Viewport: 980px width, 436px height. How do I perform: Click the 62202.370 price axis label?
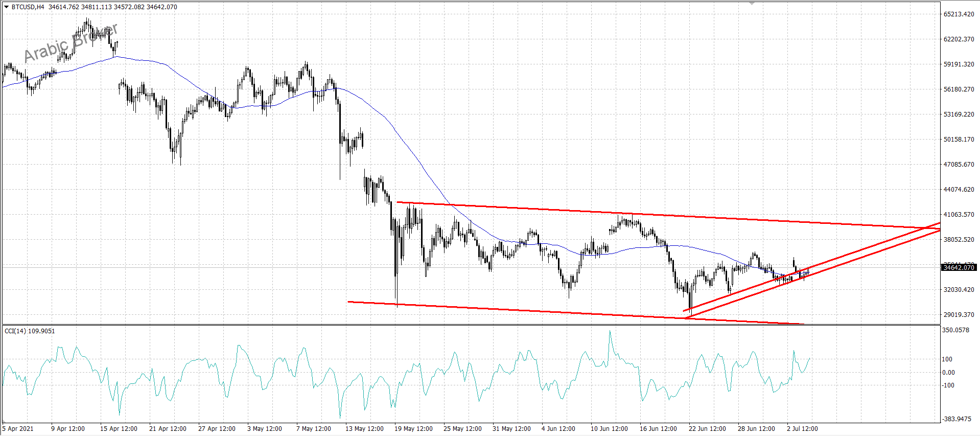(x=959, y=39)
